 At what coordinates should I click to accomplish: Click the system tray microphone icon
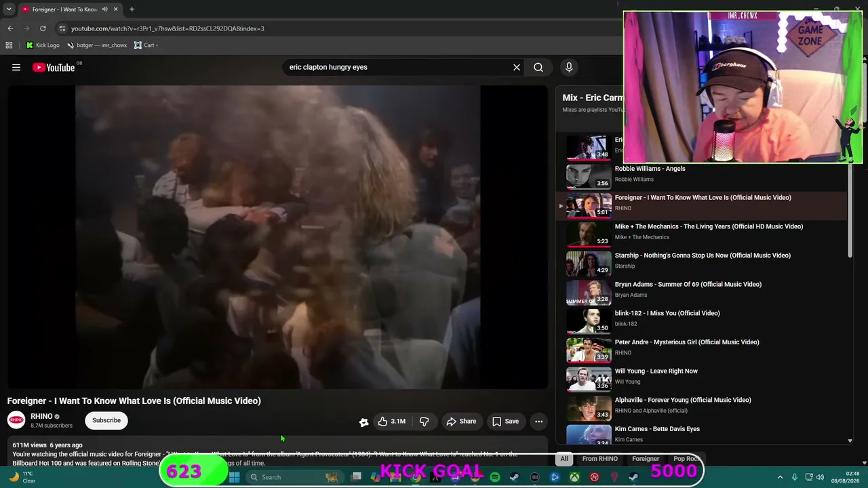(795, 477)
